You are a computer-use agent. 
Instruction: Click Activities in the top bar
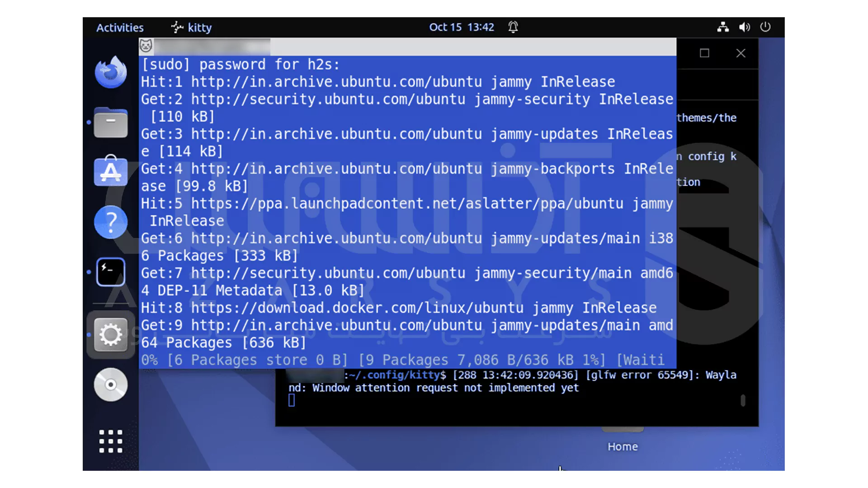tap(120, 28)
